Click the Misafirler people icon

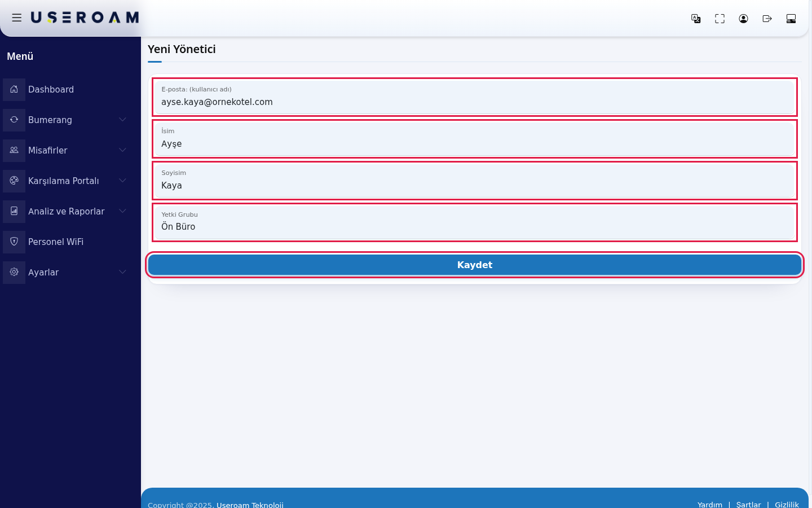click(14, 150)
